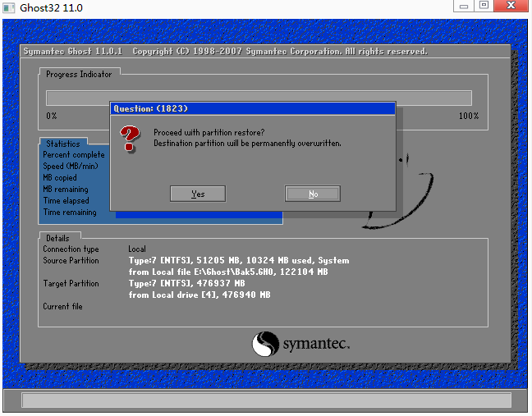
Task: Click the "0%" progress label
Action: pos(52,116)
